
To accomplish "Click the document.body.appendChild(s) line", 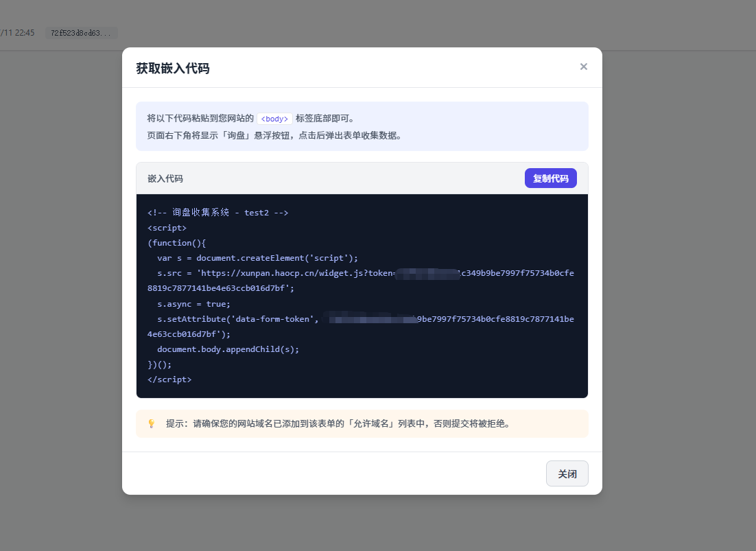I will 228,349.
